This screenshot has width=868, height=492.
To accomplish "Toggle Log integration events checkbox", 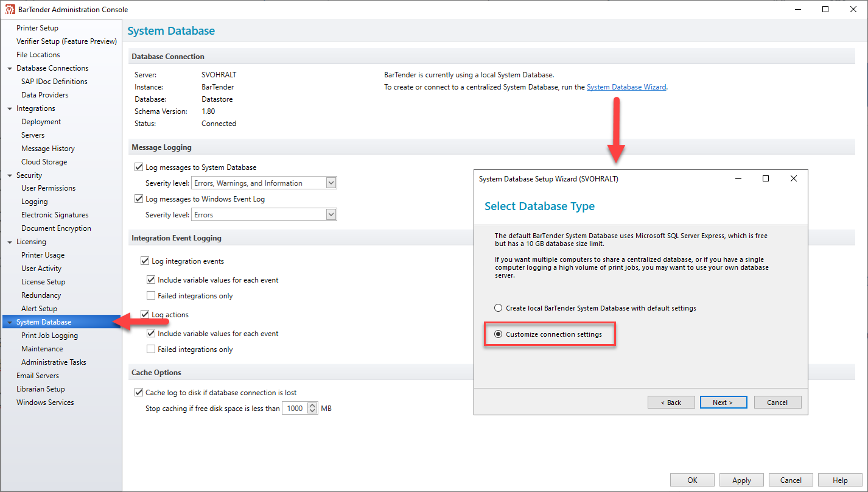I will (145, 261).
